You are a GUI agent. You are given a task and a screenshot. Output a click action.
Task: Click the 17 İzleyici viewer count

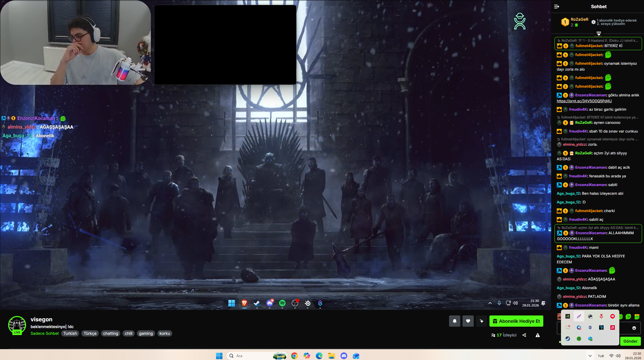504,335
